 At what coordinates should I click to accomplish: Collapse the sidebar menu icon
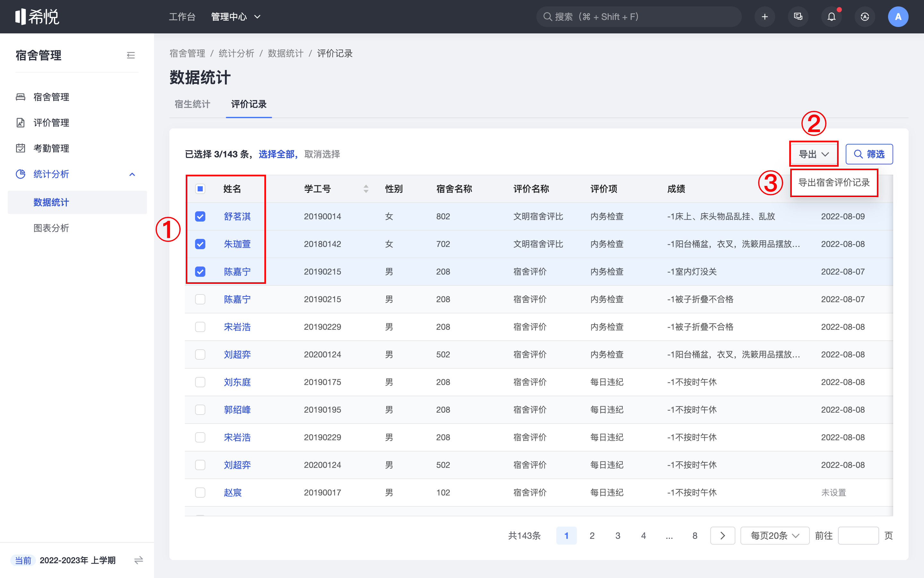pyautogui.click(x=131, y=56)
